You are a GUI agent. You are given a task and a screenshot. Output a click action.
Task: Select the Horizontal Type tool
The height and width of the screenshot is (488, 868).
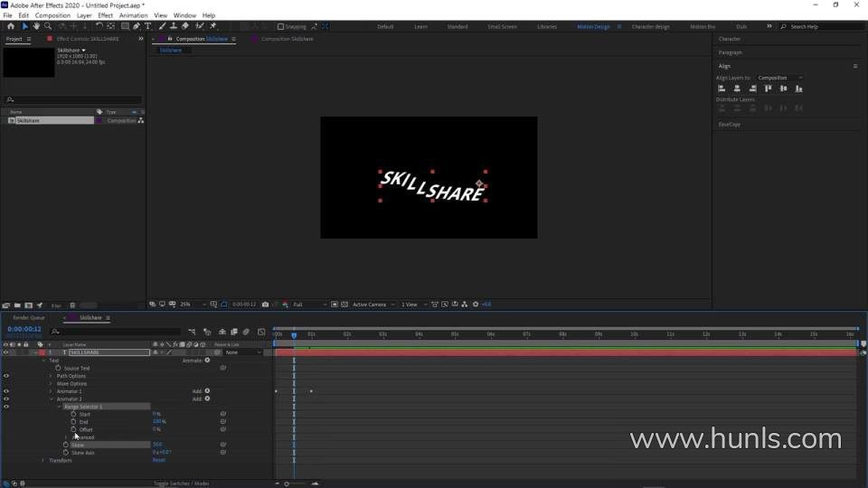(x=147, y=26)
